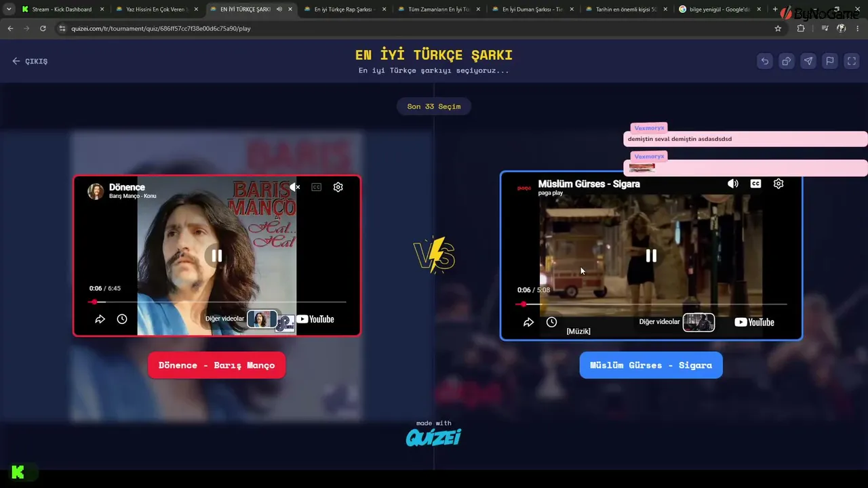The image size is (868, 488).
Task: Toggle fullscreen mode for the quiz
Action: click(x=852, y=61)
